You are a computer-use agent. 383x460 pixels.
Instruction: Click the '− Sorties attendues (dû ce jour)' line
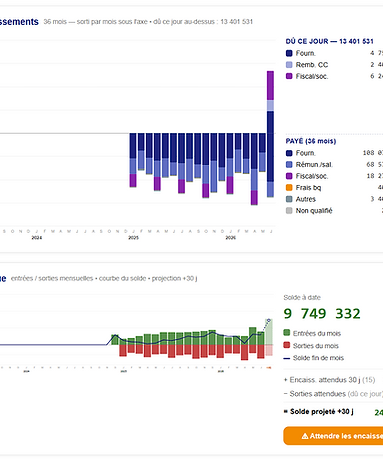[x=333, y=394]
